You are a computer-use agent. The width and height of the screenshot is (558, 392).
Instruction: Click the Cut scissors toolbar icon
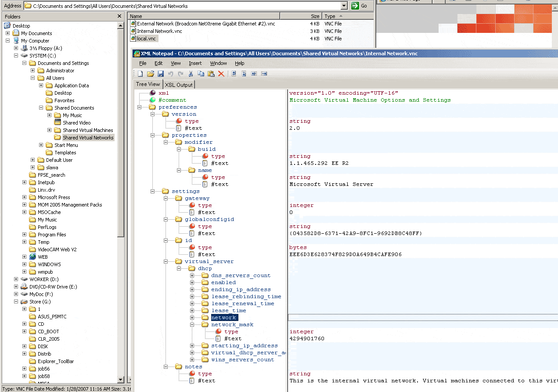coord(191,74)
